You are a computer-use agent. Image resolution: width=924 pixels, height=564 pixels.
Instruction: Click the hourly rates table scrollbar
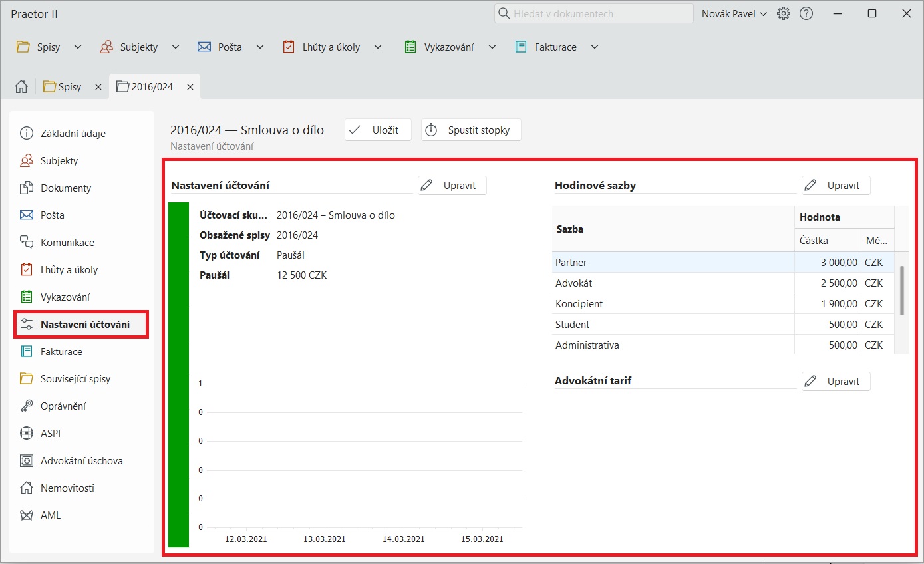coord(901,290)
